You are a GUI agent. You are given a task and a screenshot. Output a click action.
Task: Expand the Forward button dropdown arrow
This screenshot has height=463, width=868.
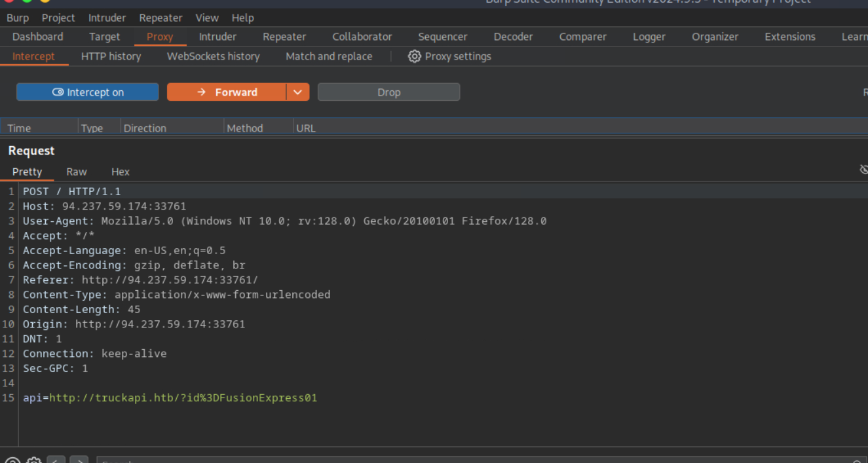pos(297,92)
